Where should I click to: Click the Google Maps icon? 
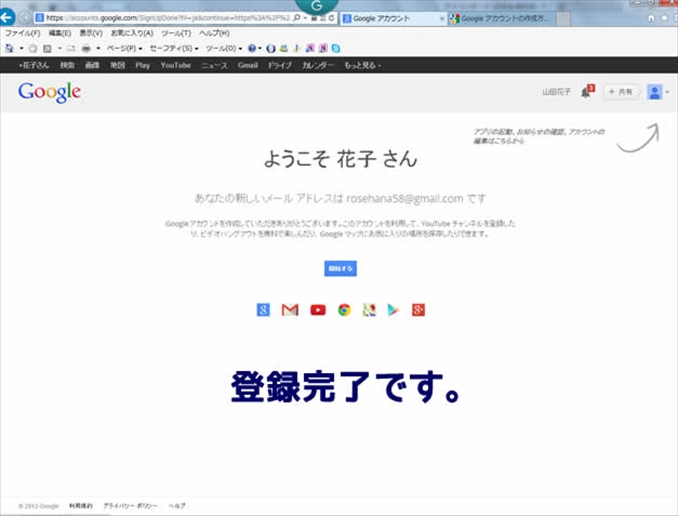pos(369,310)
